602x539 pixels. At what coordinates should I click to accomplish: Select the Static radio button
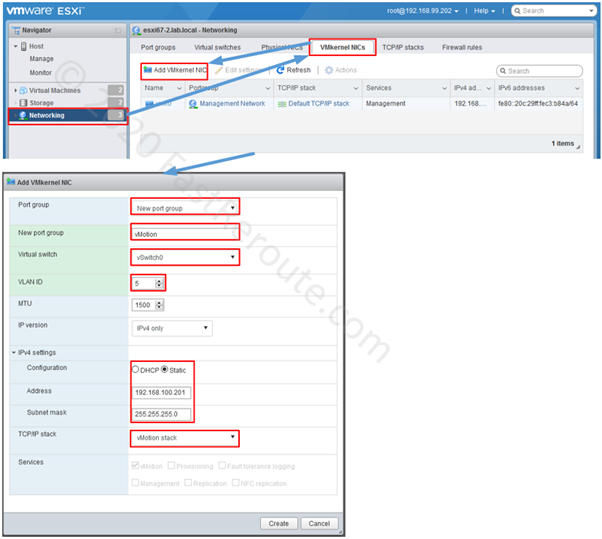tap(164, 369)
